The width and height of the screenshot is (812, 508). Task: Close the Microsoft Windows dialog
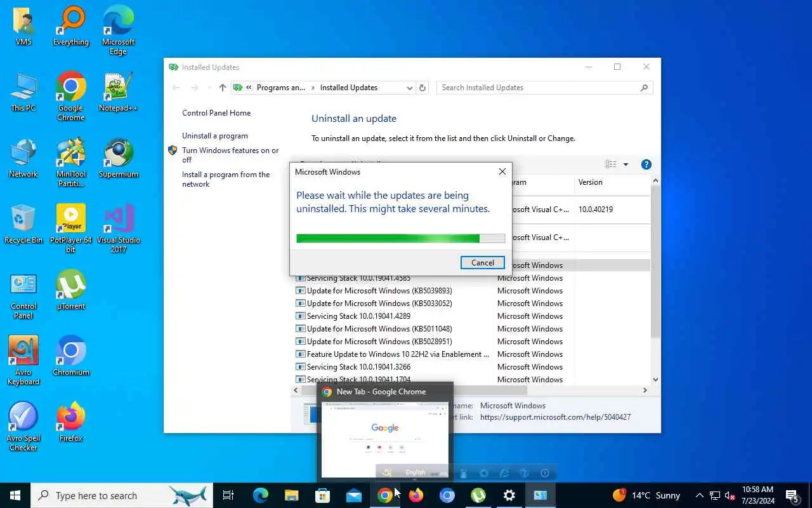(502, 172)
